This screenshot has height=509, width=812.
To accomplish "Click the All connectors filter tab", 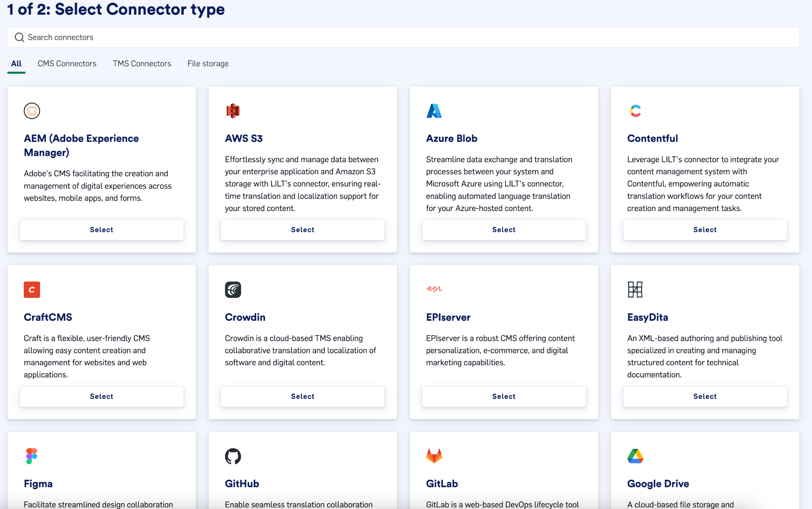I will (x=15, y=63).
